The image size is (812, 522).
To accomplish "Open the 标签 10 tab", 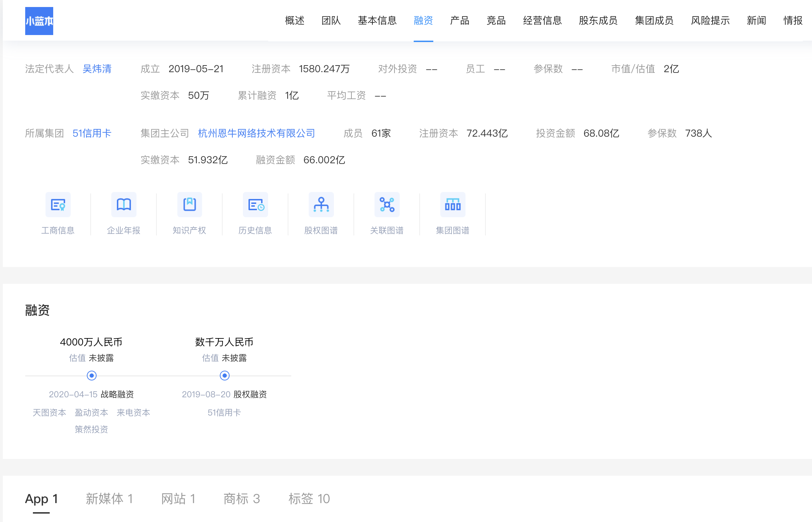I will pyautogui.click(x=309, y=499).
